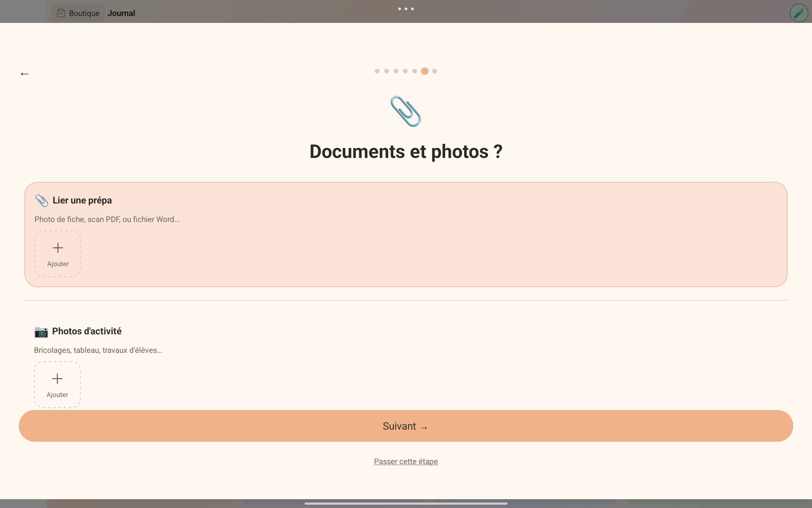Click the camera icon beside Photos d'activité

pos(41,332)
